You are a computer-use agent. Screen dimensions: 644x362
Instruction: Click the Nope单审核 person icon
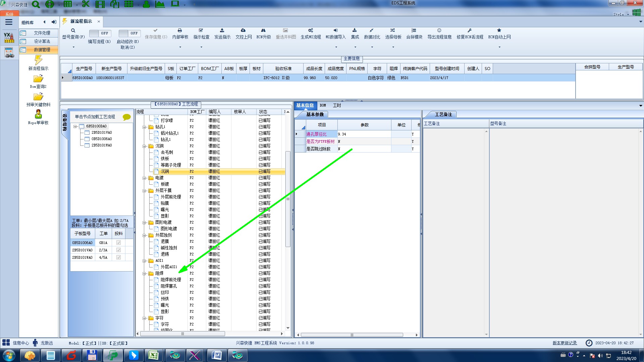(x=38, y=114)
